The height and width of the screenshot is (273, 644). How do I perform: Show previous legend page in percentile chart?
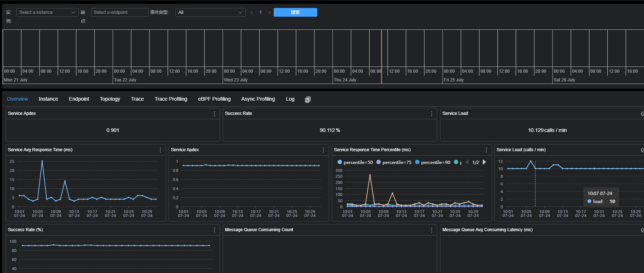pyautogui.click(x=467, y=162)
